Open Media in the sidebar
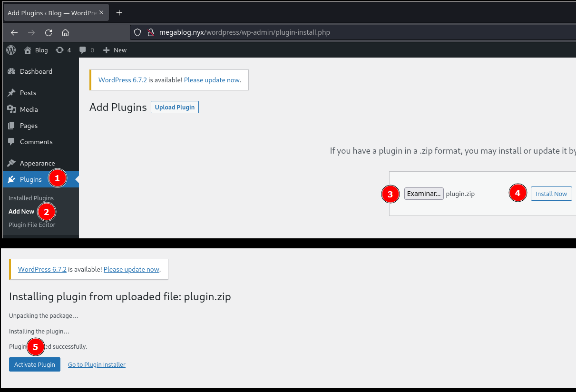The width and height of the screenshot is (576, 392). point(29,109)
